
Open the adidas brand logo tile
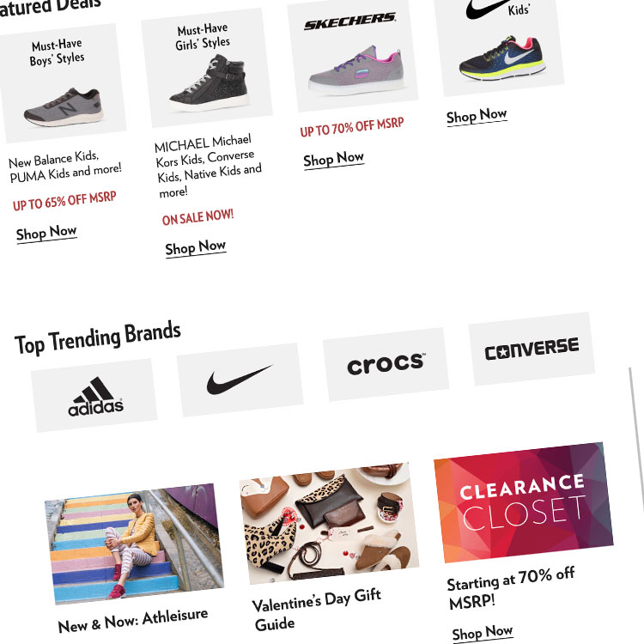(94, 395)
